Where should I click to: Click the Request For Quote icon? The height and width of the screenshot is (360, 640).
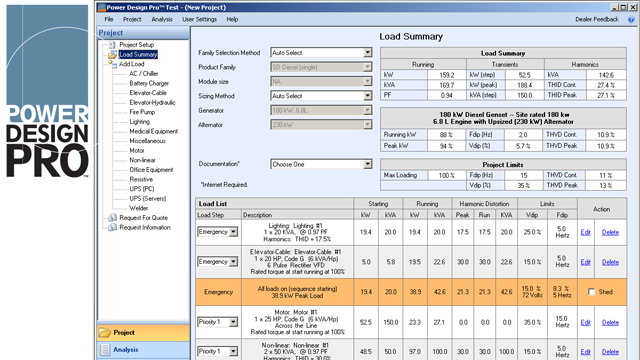[112, 218]
